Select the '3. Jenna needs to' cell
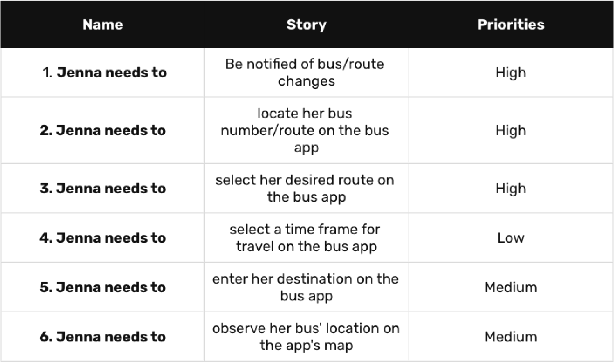The image size is (614, 364). pos(102,189)
